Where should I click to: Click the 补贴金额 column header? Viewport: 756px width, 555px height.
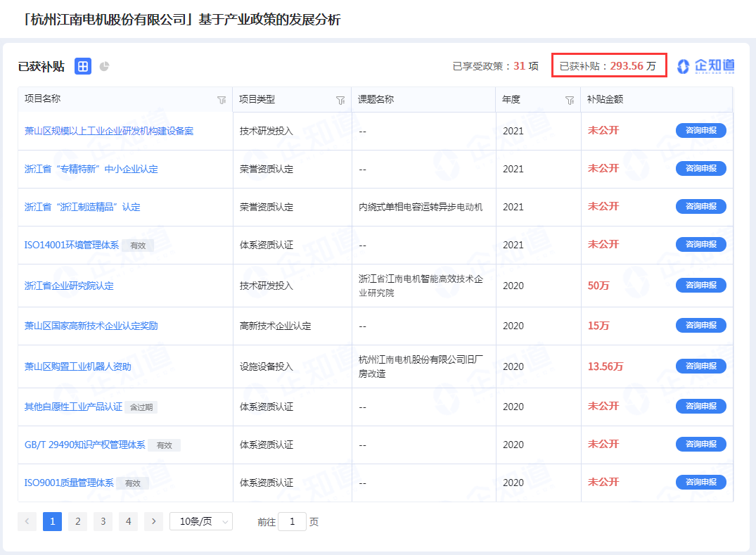click(605, 99)
